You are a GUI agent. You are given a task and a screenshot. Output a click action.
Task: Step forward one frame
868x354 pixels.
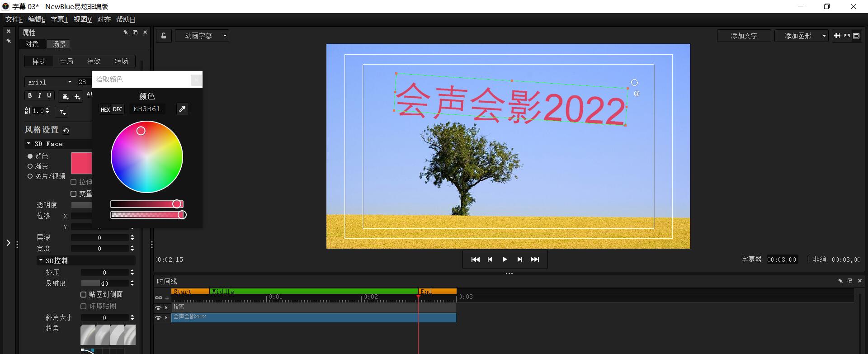pos(520,260)
